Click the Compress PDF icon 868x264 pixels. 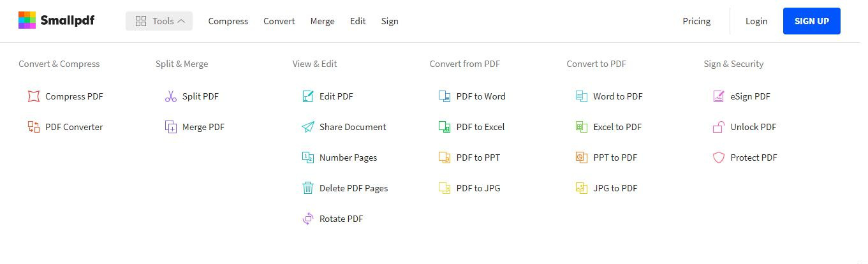(34, 96)
